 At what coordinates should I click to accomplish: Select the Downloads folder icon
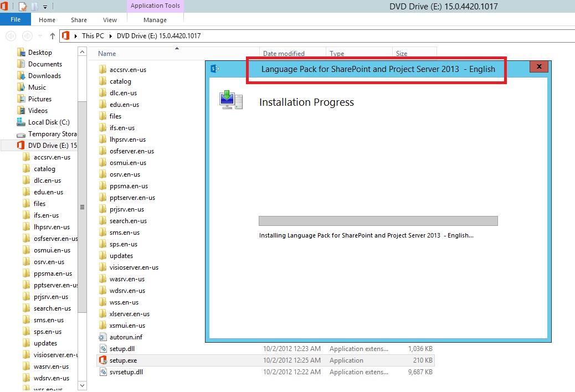21,76
